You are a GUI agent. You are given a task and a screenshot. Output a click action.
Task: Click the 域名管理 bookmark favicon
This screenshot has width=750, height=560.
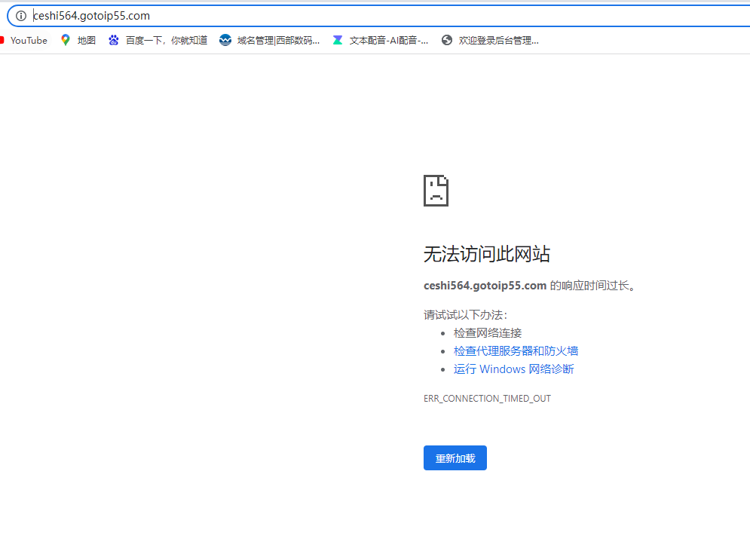click(225, 40)
